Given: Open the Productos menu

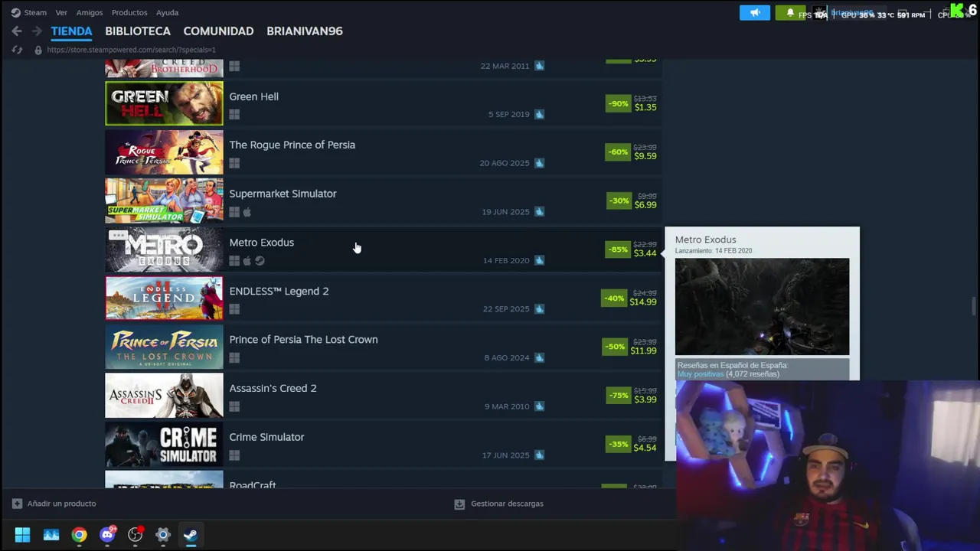Looking at the screenshot, I should tap(129, 12).
